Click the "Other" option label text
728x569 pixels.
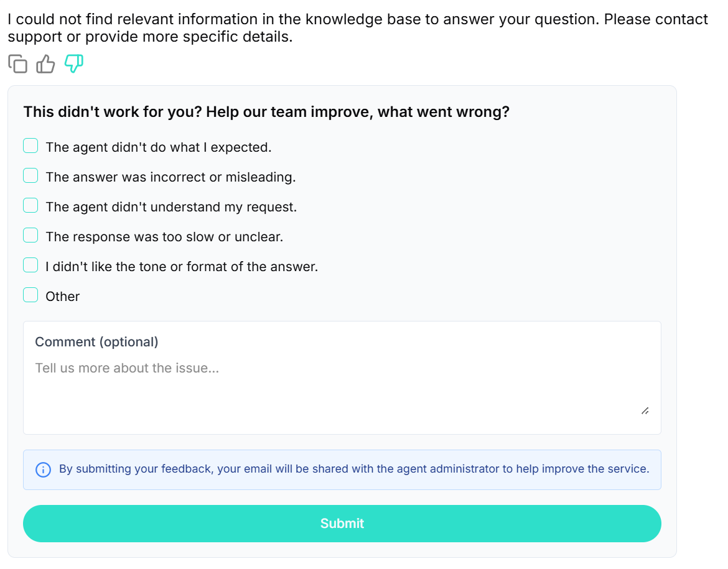point(63,297)
